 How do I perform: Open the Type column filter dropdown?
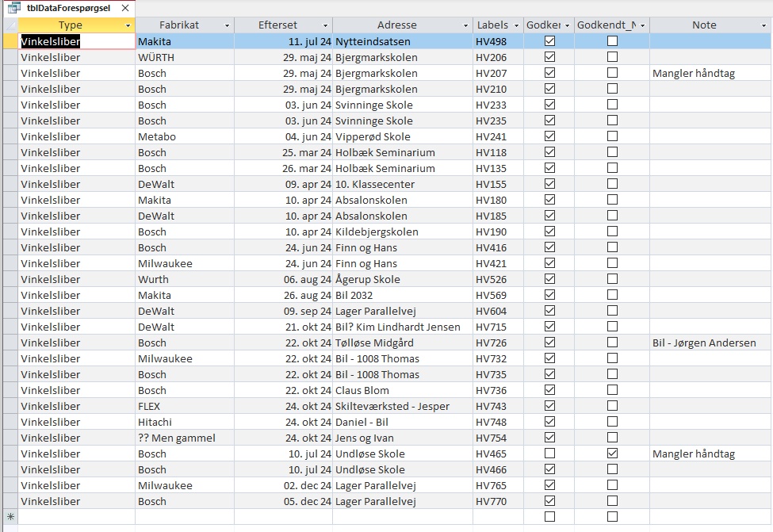point(128,25)
